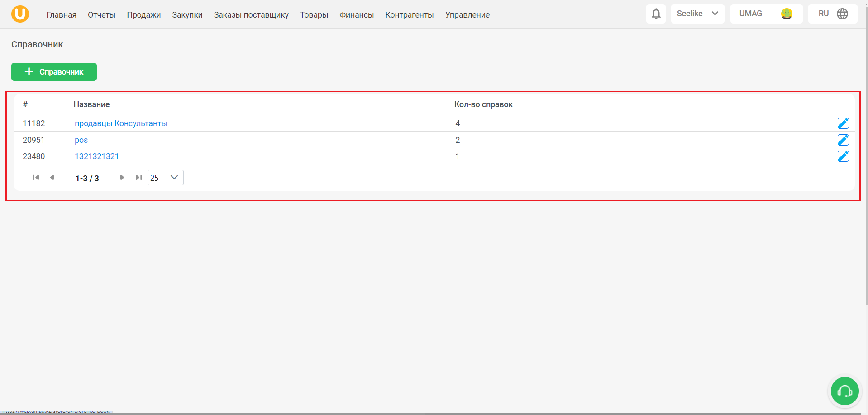Click the orange U logo icon

tap(20, 14)
